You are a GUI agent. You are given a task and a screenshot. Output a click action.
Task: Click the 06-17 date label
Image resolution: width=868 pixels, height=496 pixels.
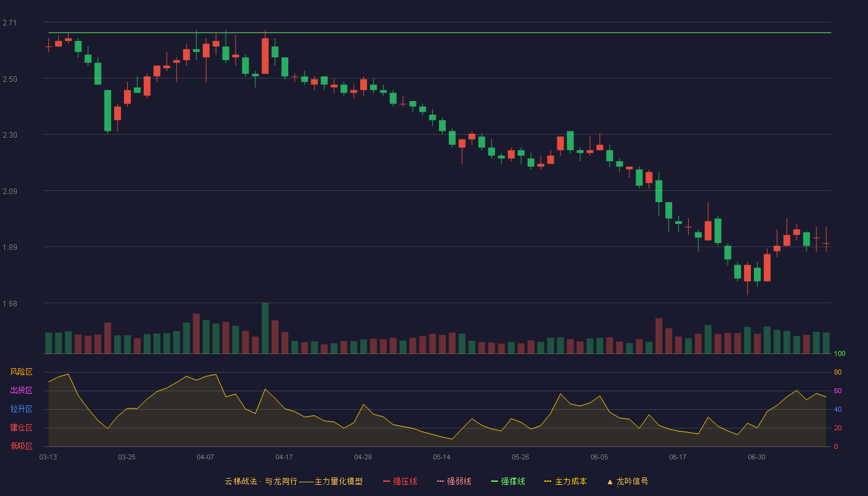678,457
